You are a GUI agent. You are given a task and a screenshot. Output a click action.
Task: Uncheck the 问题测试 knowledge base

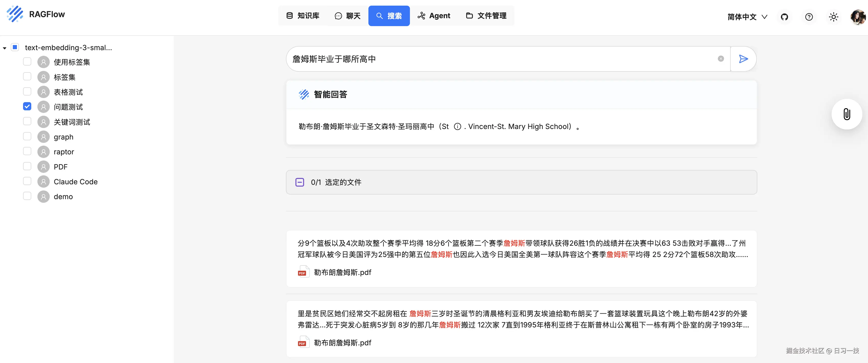(x=27, y=106)
